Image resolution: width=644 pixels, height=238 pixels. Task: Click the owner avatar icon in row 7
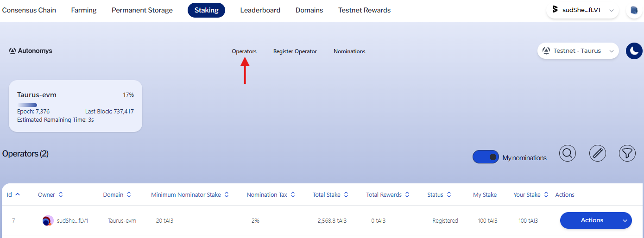coord(48,221)
